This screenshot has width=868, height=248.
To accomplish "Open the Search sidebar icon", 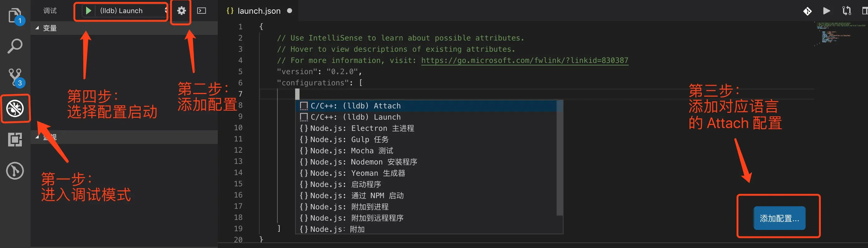I will (15, 46).
